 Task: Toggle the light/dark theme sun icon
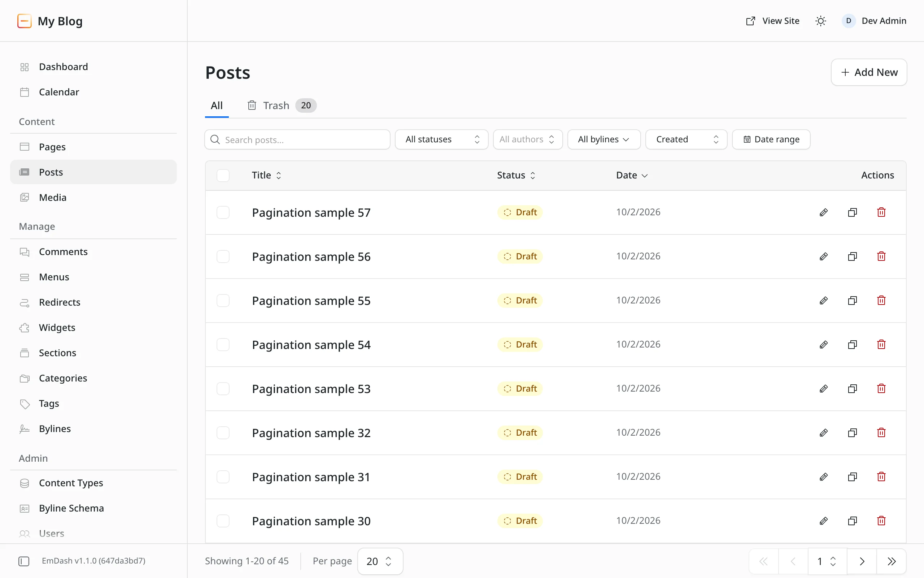point(820,21)
